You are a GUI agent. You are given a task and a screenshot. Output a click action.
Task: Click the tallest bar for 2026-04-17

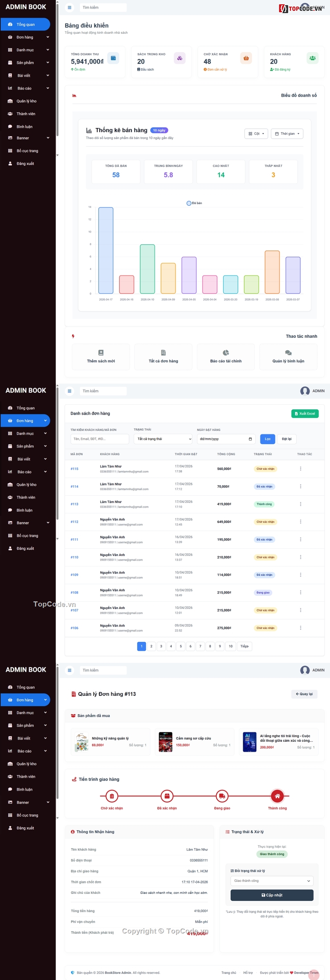click(x=106, y=250)
